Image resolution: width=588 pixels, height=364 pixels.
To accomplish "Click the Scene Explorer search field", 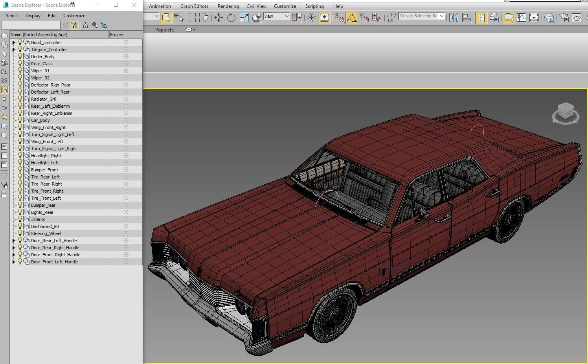I will pos(31,25).
